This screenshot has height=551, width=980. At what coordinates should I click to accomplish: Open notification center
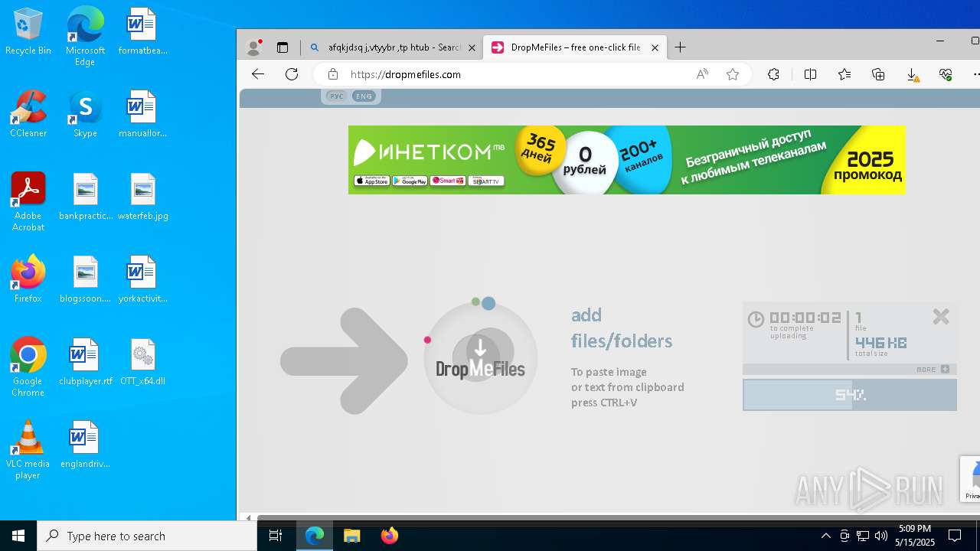(955, 536)
